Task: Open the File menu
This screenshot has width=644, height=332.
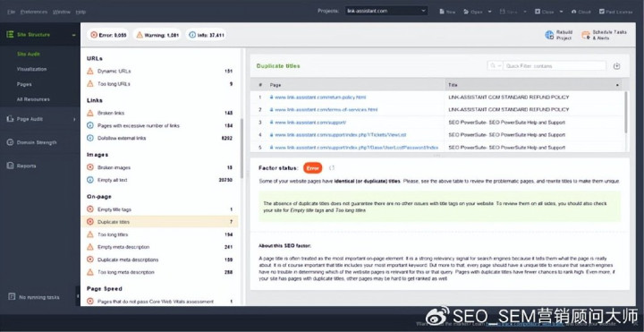Action: (x=11, y=12)
